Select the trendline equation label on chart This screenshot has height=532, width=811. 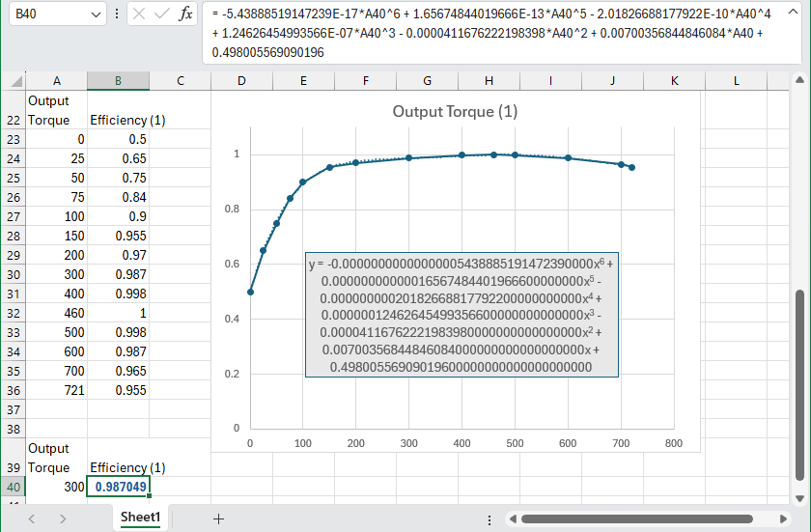[461, 315]
